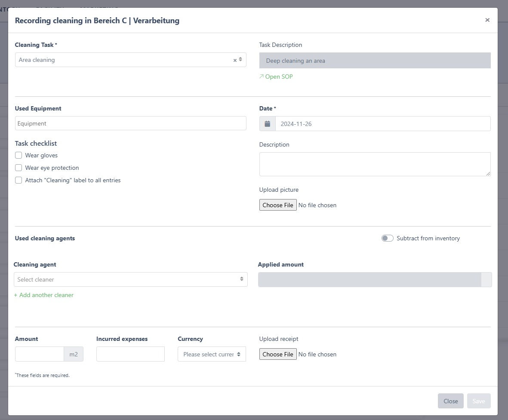Click the Open SOP link
Screen dimensions: 508x420
(x=276, y=77)
